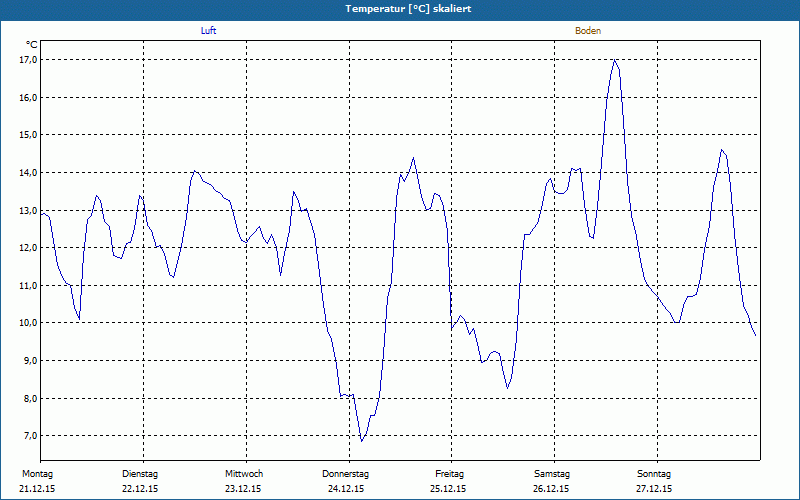Select the '7,0' y-axis label
The width and height of the screenshot is (800, 500).
(31, 436)
